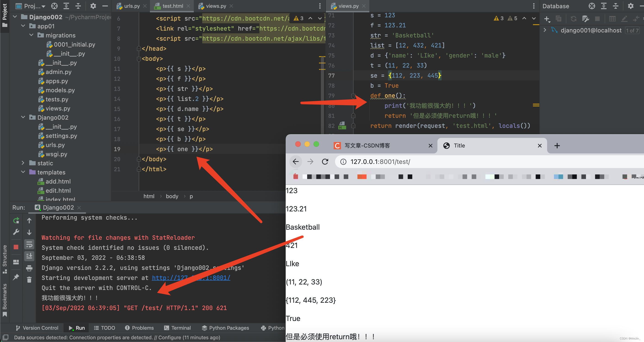Open the TODO tool window
The image size is (644, 342).
104,328
